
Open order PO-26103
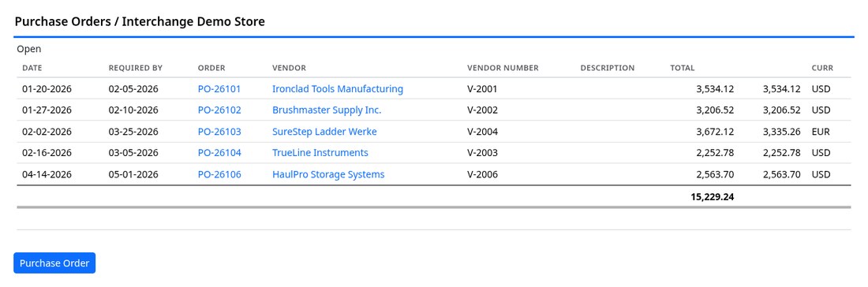tap(219, 132)
